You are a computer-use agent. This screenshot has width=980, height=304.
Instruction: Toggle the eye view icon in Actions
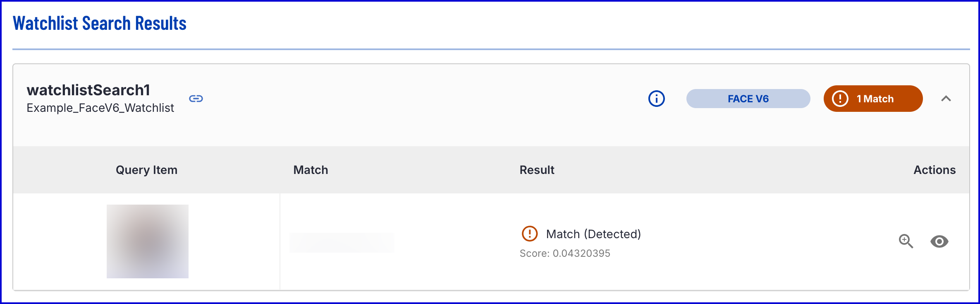tap(939, 241)
